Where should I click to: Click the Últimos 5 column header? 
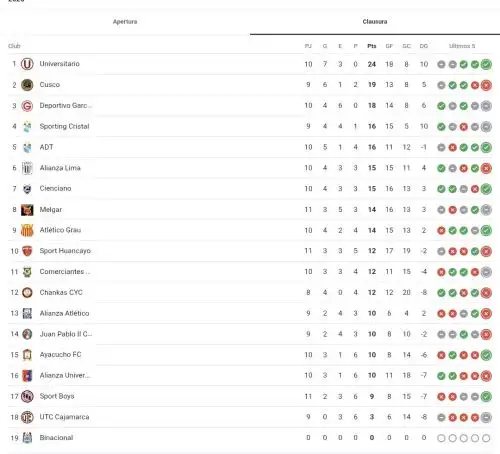click(462, 46)
